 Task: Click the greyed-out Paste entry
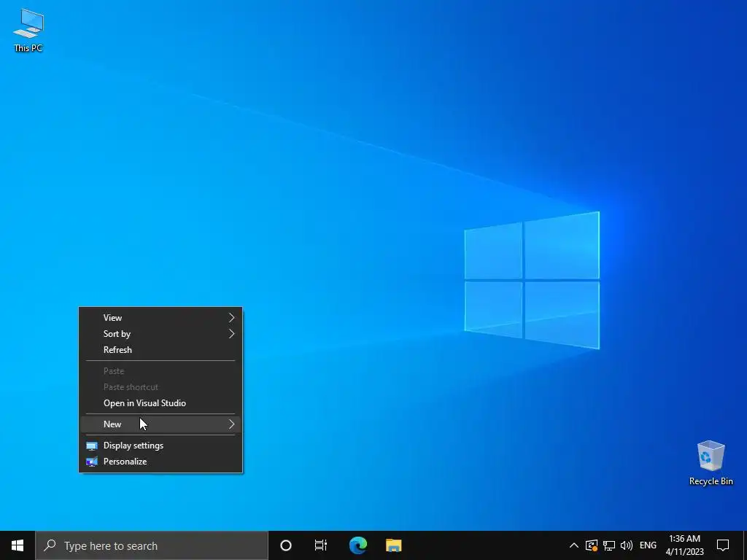[160, 371]
